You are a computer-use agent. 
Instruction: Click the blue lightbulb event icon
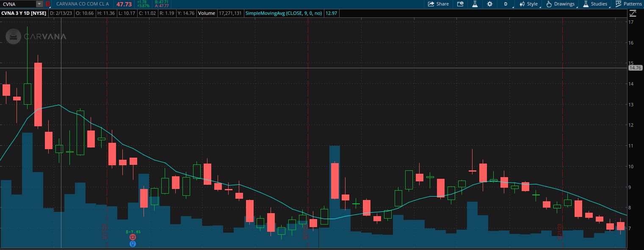click(x=133, y=244)
